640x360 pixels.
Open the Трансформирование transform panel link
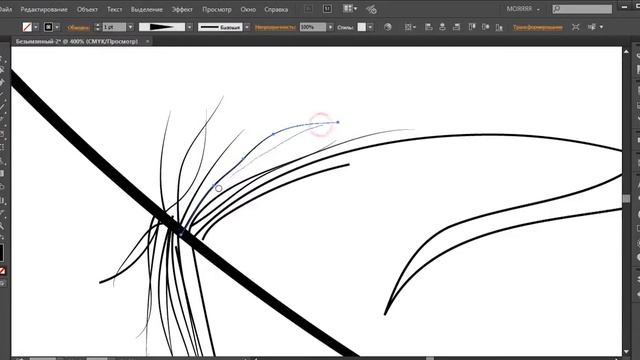538,28
